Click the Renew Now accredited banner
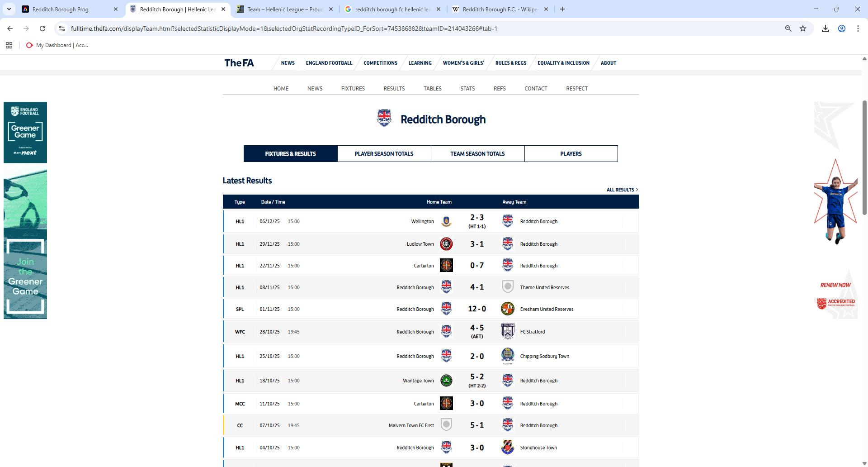Image resolution: width=868 pixels, height=467 pixels. click(x=835, y=210)
